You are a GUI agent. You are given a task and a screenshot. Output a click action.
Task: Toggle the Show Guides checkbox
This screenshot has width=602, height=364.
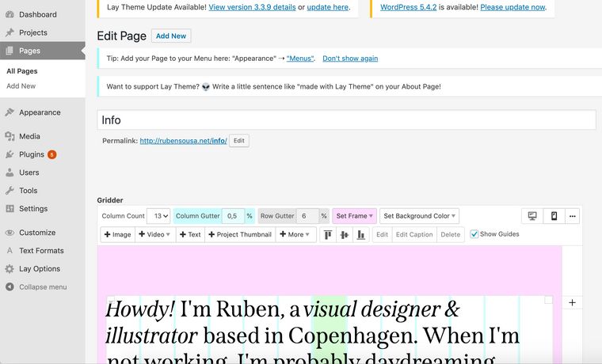click(474, 234)
